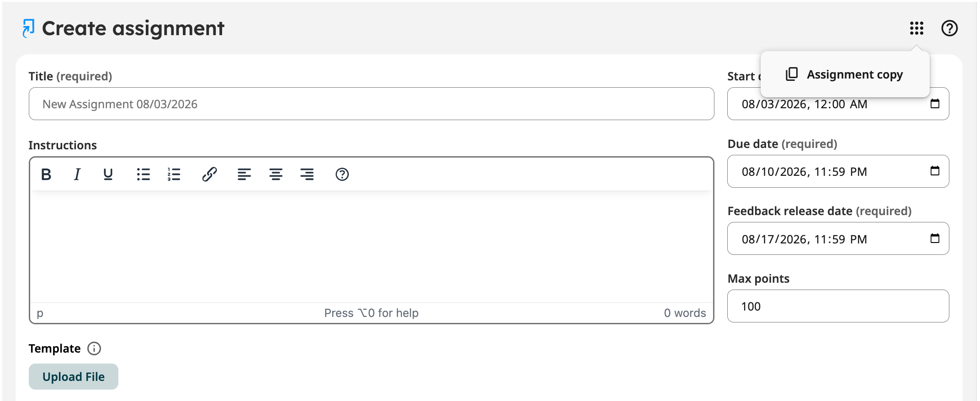
Task: Show the Template info tooltip icon
Action: [94, 348]
